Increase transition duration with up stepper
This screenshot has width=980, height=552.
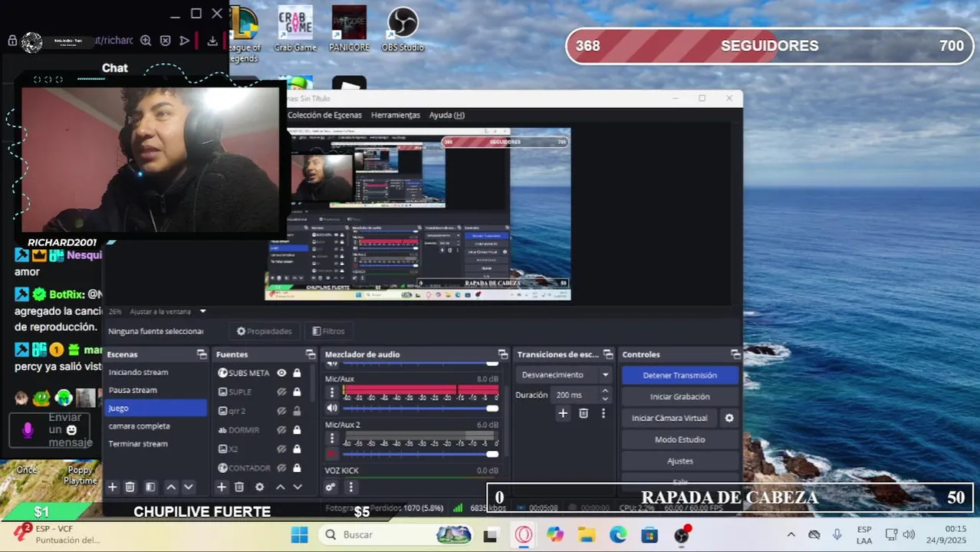tap(605, 391)
